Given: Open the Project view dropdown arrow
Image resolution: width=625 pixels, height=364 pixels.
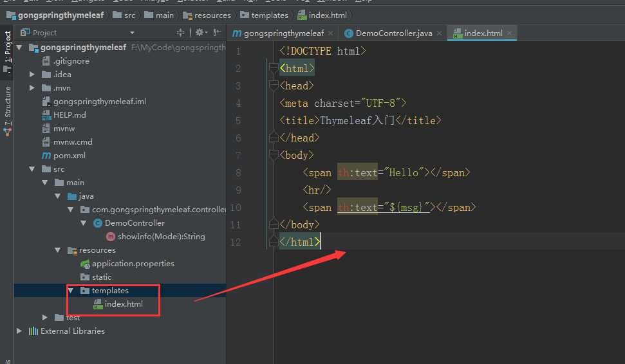Looking at the screenshot, I should 132,33.
